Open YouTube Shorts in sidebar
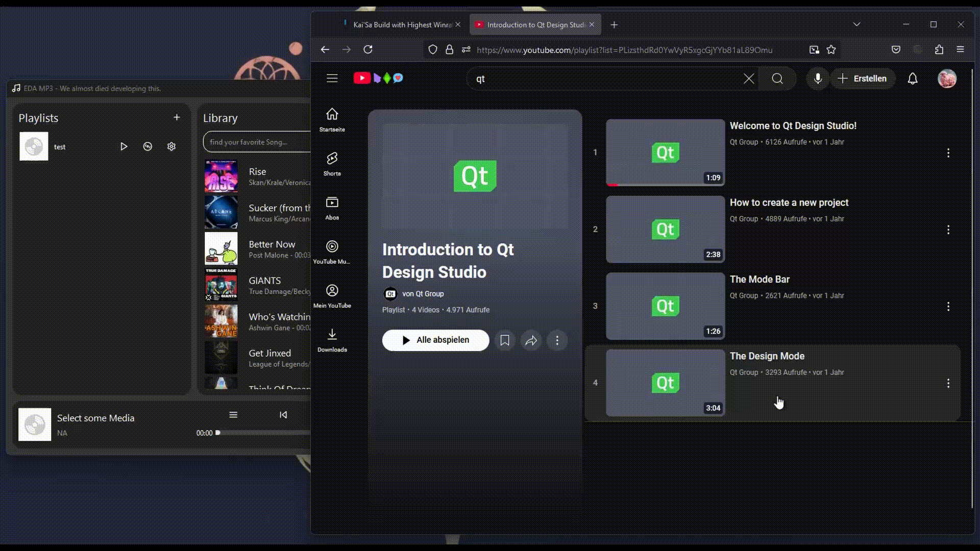The image size is (980, 551). tap(332, 163)
